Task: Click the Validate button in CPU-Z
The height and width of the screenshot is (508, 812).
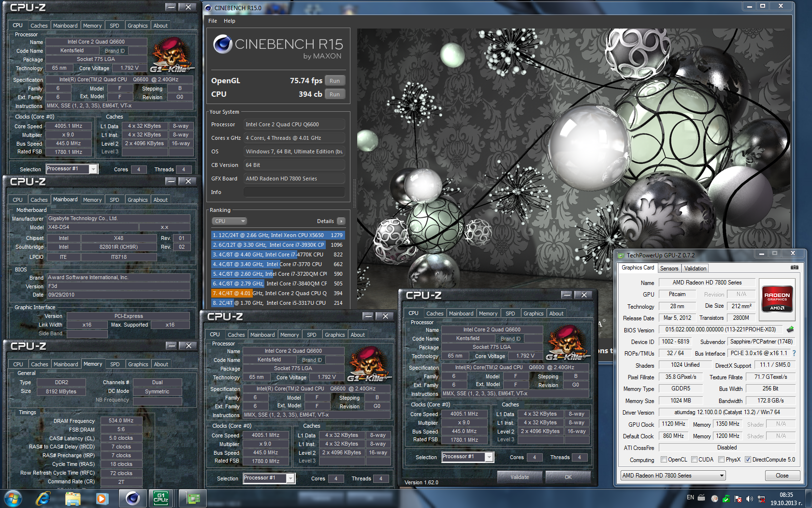Action: pos(520,477)
